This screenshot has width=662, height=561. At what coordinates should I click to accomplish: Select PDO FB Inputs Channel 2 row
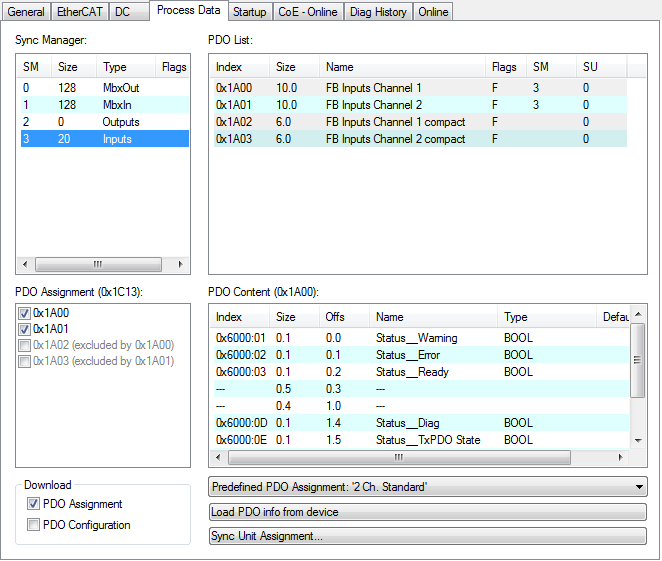[420, 105]
